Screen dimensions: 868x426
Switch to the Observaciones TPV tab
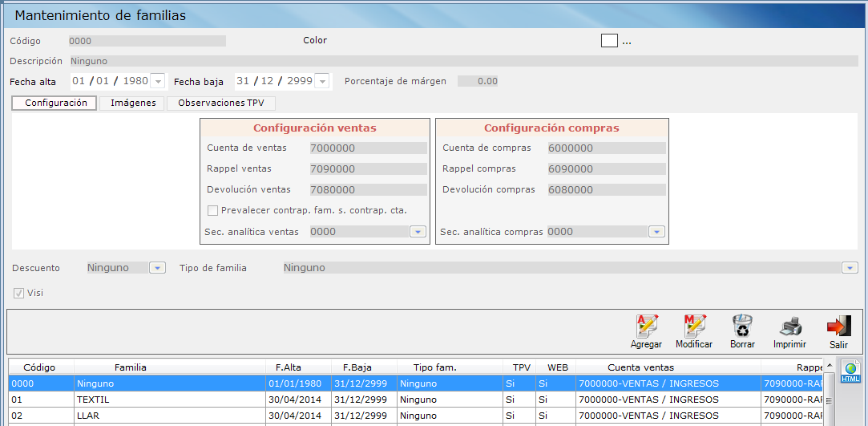221,103
